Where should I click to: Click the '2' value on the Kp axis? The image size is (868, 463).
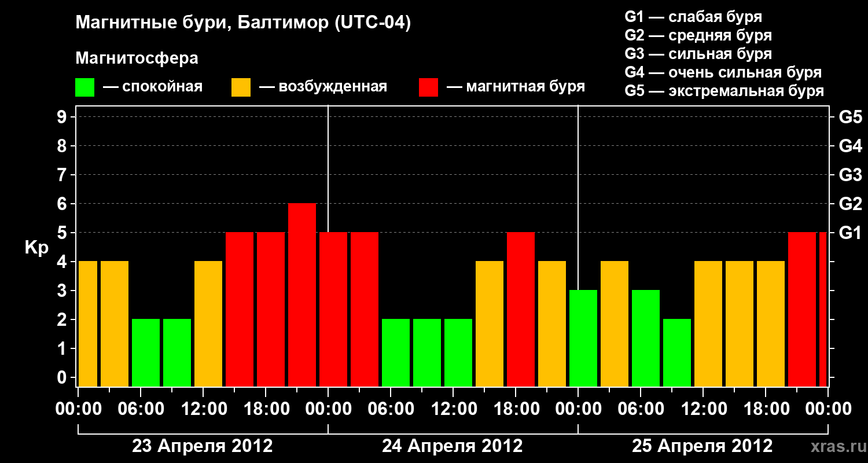[63, 319]
